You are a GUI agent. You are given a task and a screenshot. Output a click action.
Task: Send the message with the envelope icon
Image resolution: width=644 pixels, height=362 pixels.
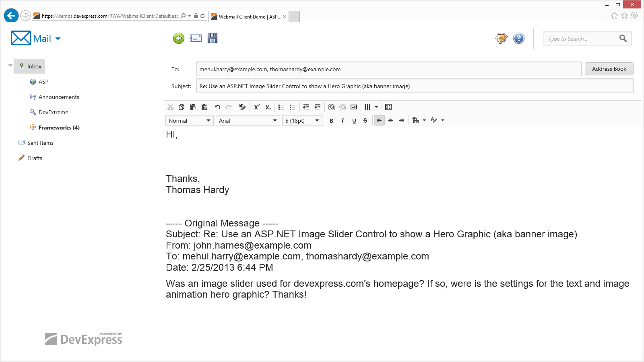[x=196, y=38]
